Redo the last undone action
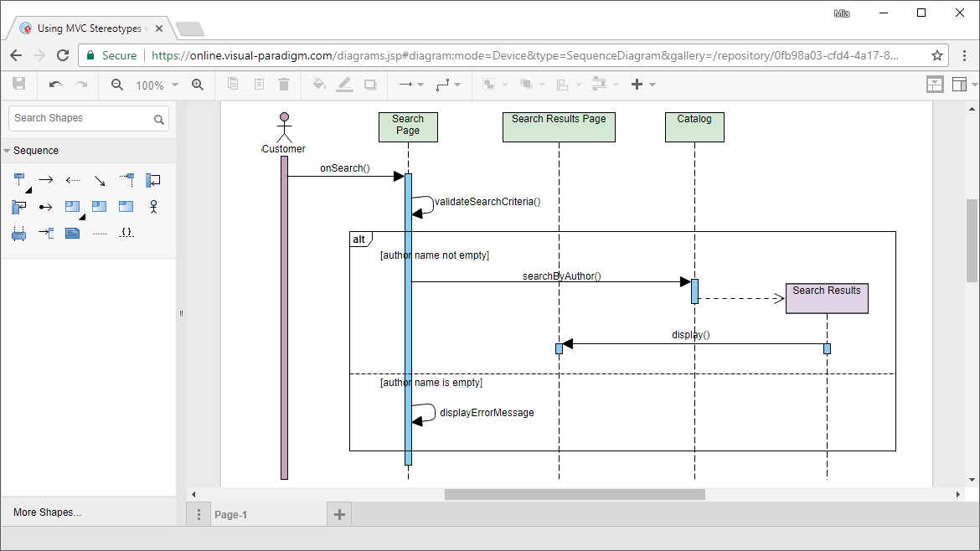 (81, 85)
